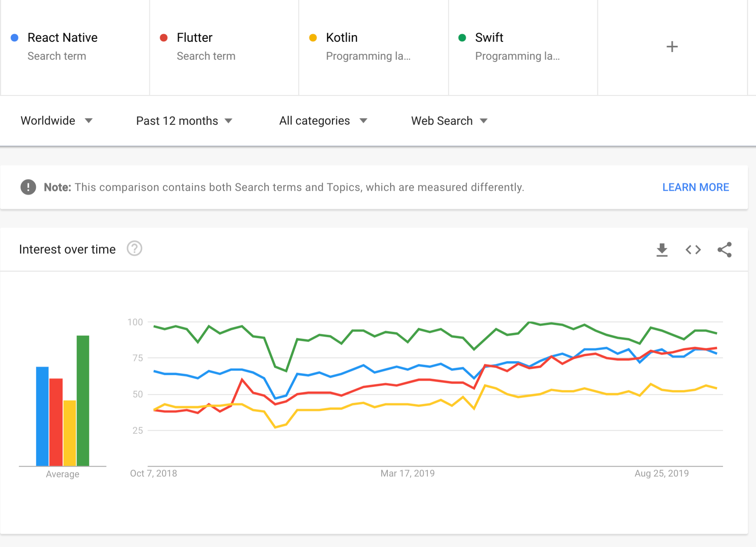Follow the LEARN MORE link

(696, 187)
